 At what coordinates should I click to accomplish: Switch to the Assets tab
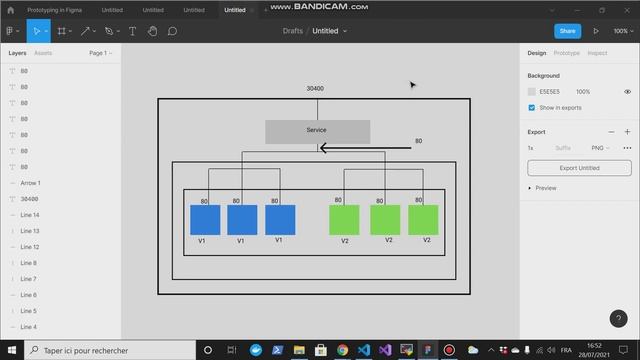[x=43, y=53]
